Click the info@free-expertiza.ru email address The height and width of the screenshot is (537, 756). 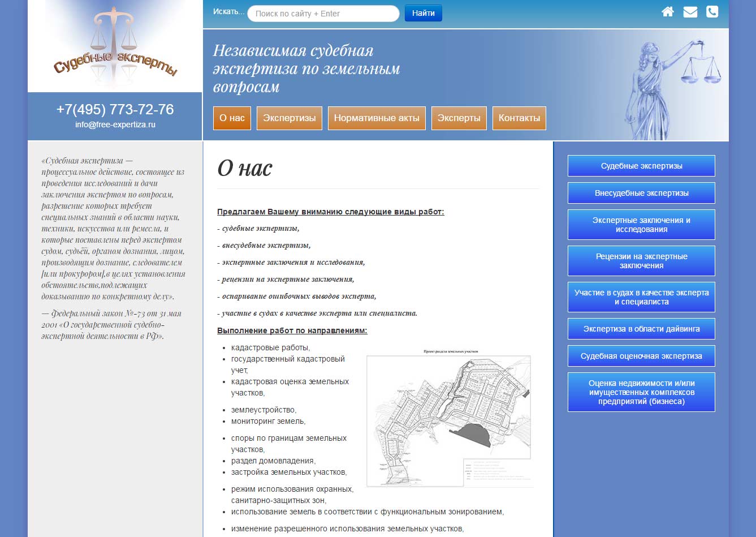click(x=115, y=124)
